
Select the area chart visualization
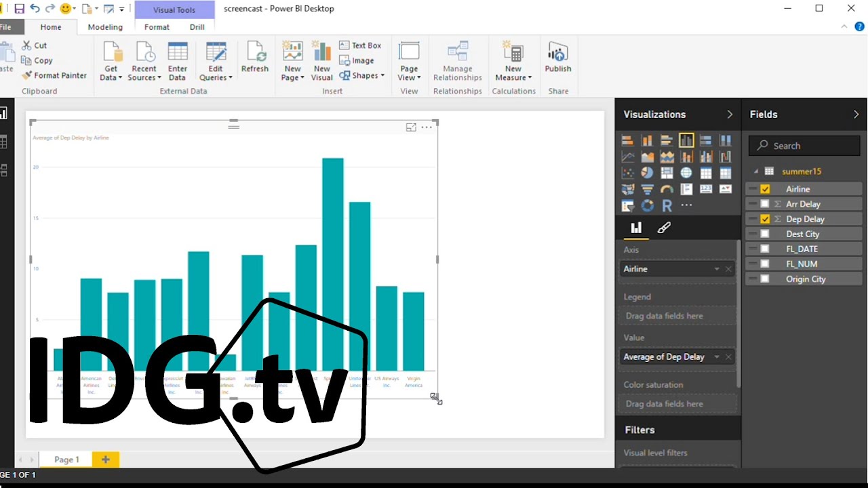click(648, 157)
